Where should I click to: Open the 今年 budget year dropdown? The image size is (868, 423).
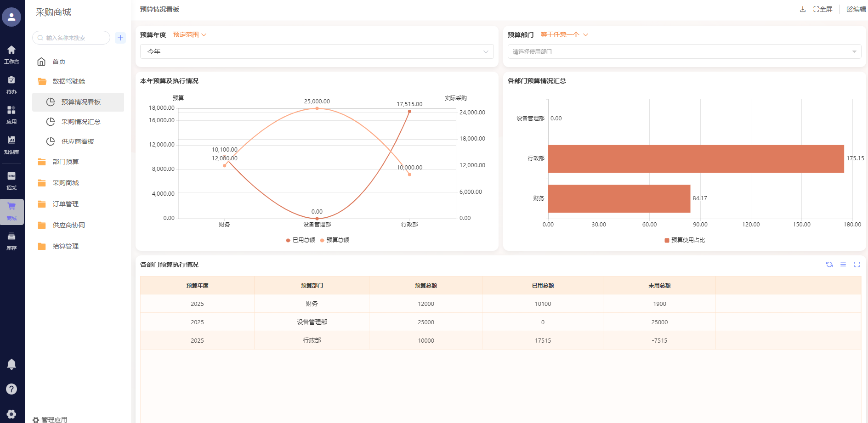tap(317, 51)
